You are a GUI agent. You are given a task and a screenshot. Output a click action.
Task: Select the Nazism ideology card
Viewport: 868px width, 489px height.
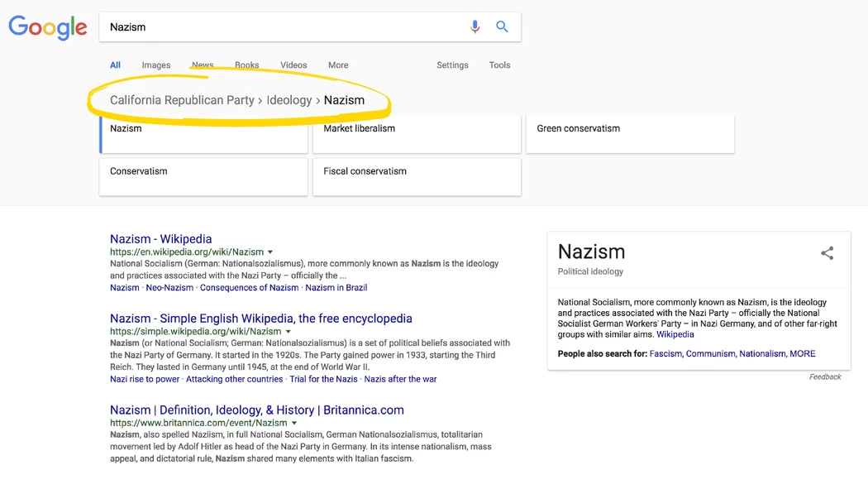(203, 134)
